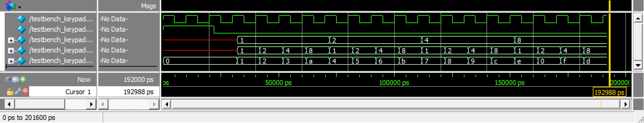
Task: Click the Cursor 1 name field
Action: [63, 92]
